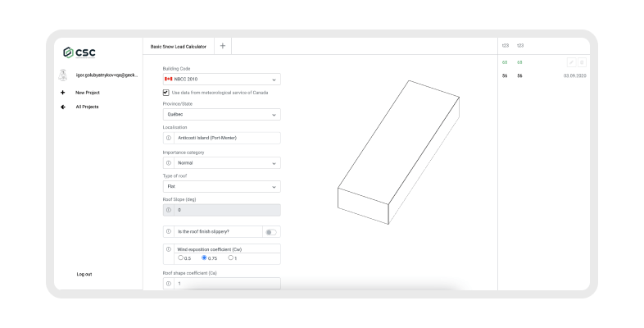Click the pencil edit icon in right panel
This screenshot has width=644, height=328.
571,62
